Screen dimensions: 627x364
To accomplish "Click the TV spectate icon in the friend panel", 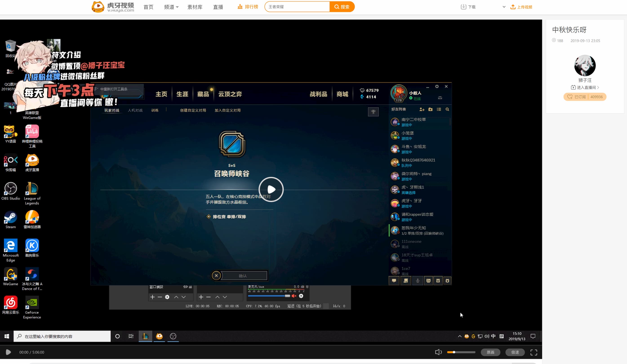I will 428,281.
